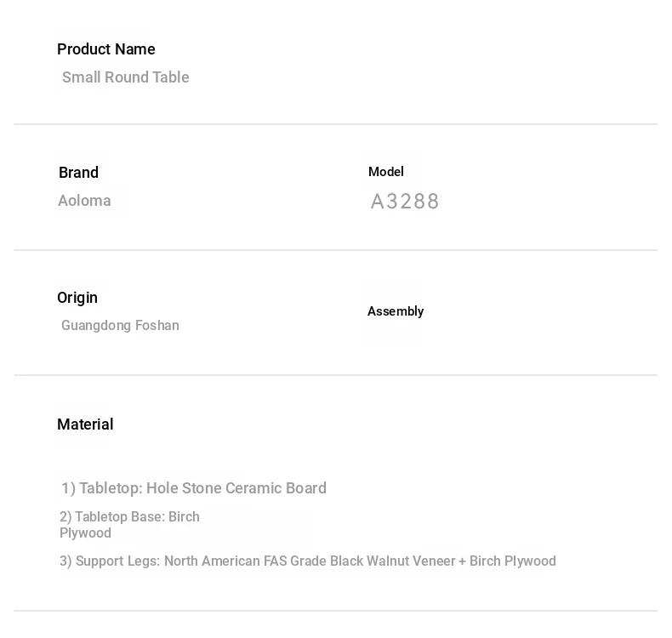The image size is (672, 638).
Task: Click the Black Walnut Veneer text
Action: [393, 561]
